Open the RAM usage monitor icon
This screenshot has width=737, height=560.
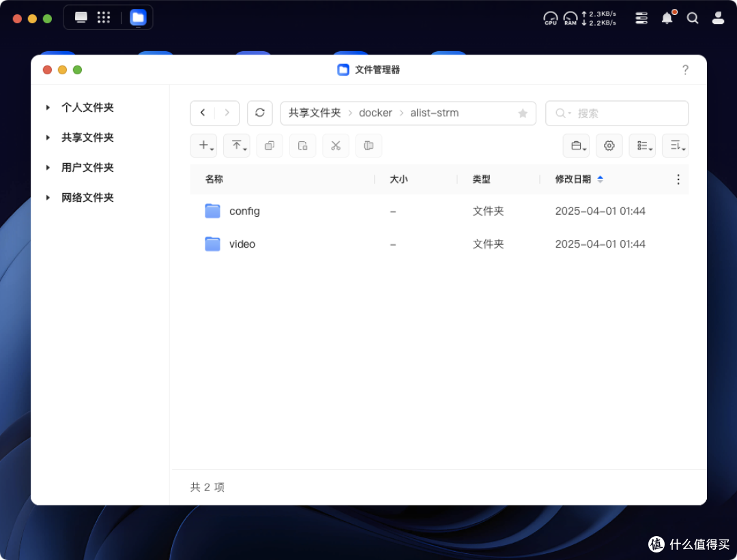pos(570,18)
